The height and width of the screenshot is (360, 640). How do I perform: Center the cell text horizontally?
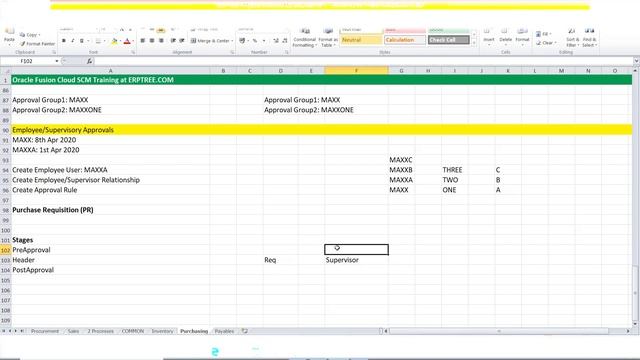(x=152, y=41)
